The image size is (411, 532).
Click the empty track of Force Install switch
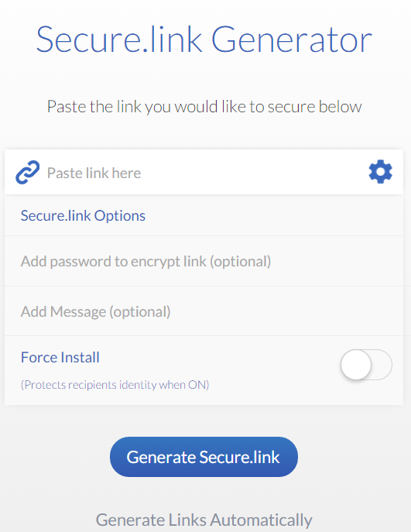pos(382,365)
